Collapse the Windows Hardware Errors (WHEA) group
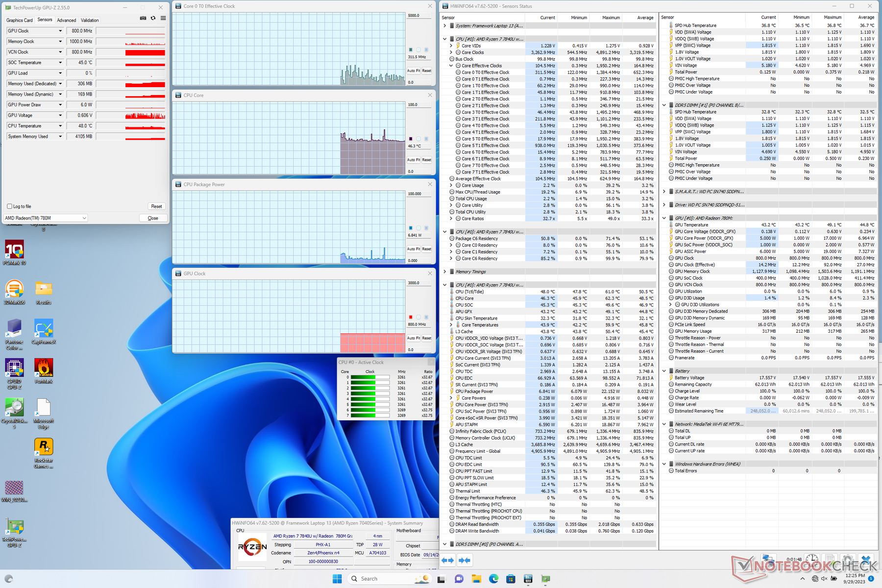This screenshot has height=588, width=882. click(x=664, y=464)
